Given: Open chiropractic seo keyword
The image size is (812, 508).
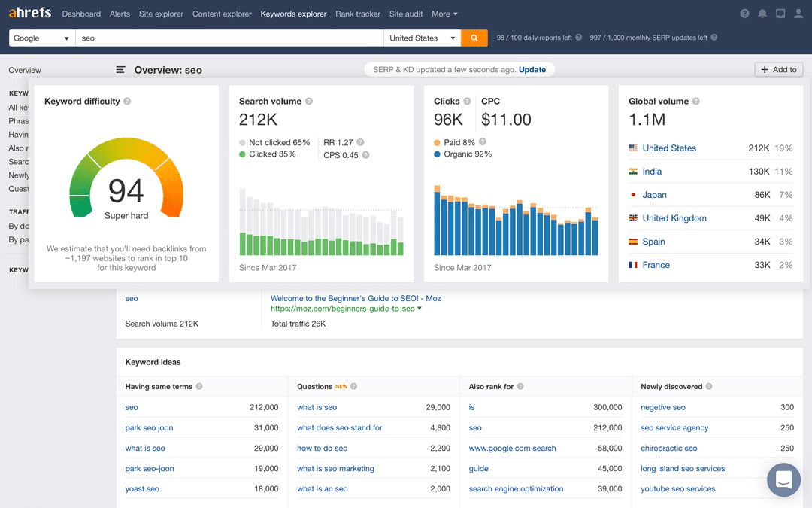Looking at the screenshot, I should 669,448.
